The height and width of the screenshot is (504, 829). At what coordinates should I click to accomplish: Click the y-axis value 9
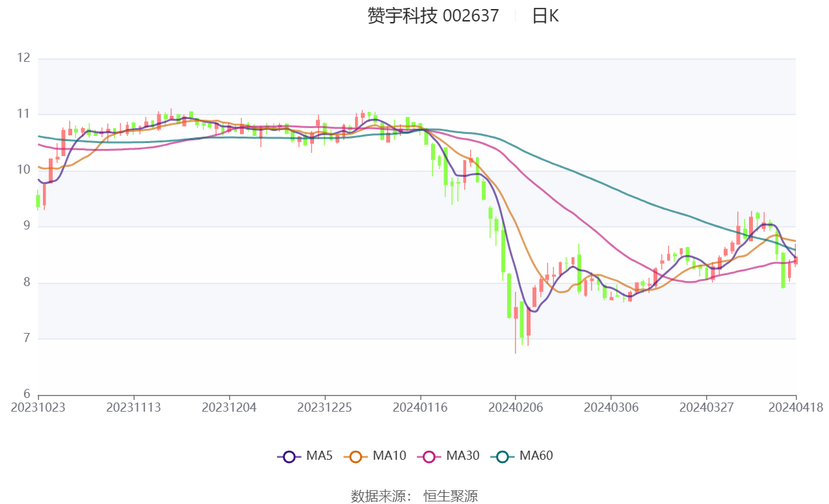click(x=27, y=226)
